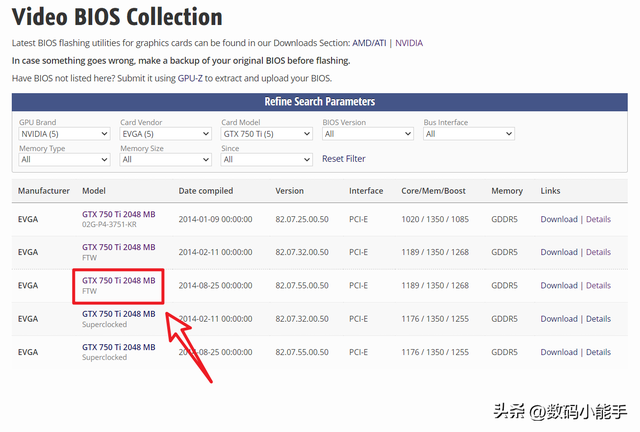
Task: Expand the Memory Type dropdown
Action: 64,159
